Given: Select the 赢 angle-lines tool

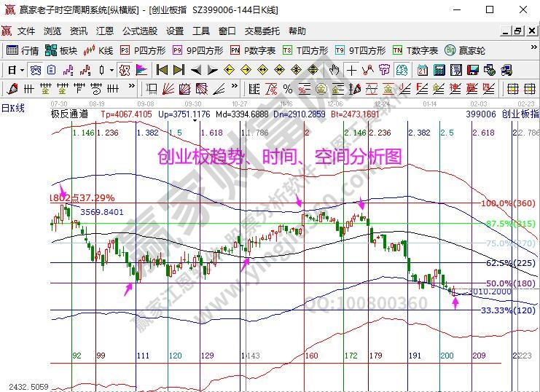Looking at the screenshot, I should 471,89.
